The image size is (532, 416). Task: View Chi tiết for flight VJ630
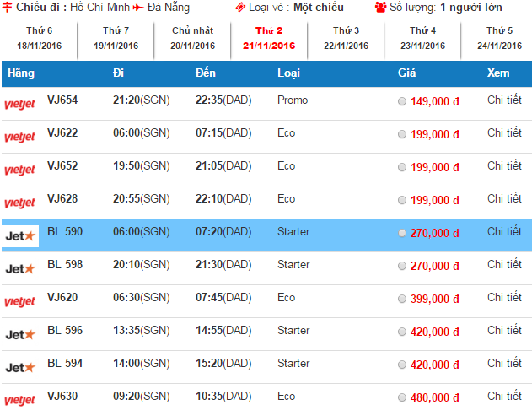coord(504,397)
